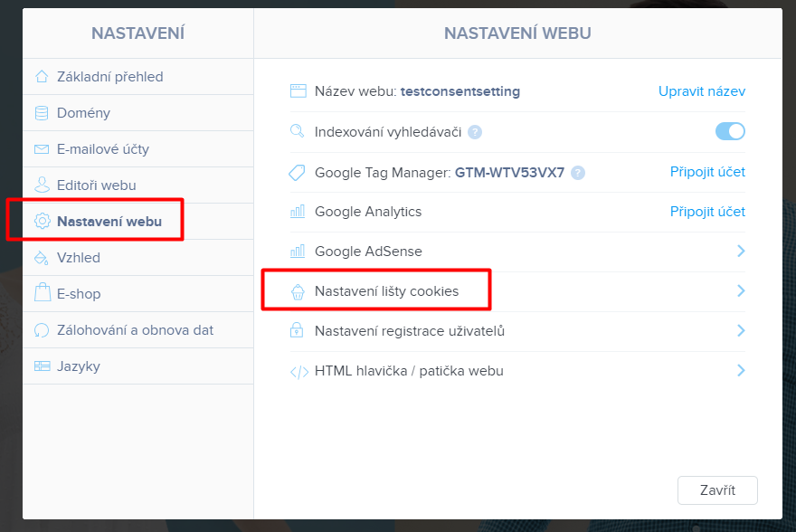
Task: Click Připojit účet for Google Tag Manager
Action: point(707,172)
